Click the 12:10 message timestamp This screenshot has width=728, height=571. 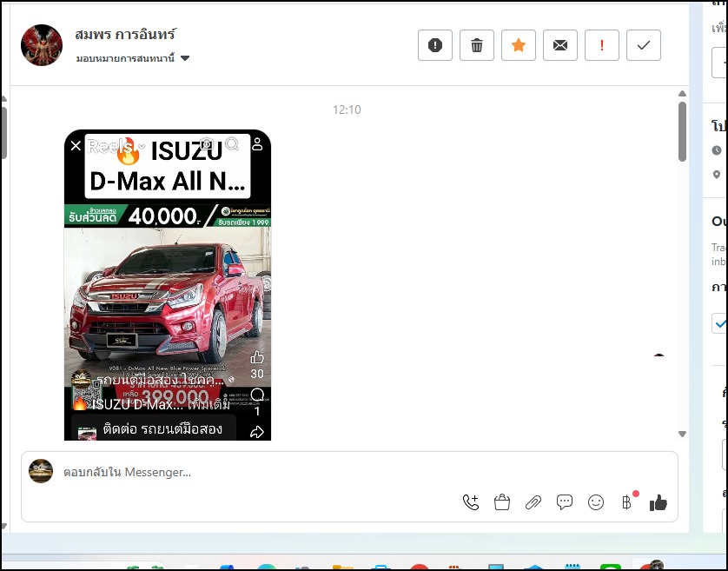347,110
